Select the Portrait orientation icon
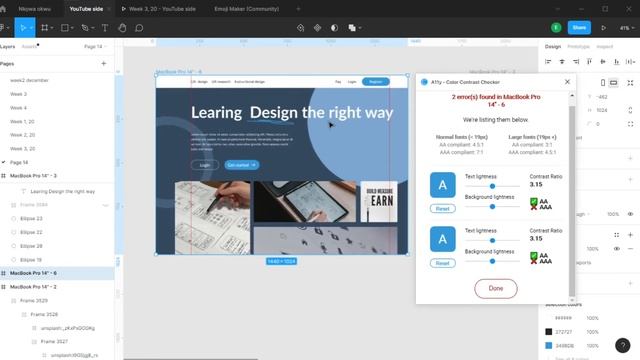640x360 pixels. click(603, 83)
